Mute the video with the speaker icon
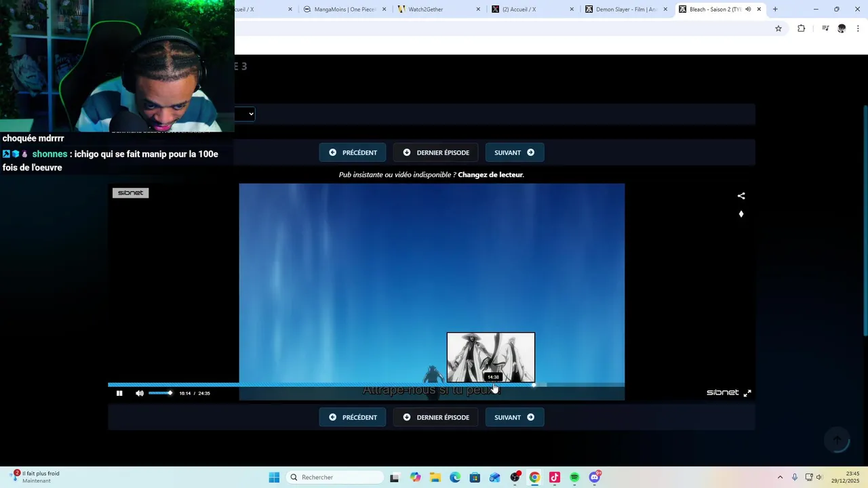 coord(140,393)
